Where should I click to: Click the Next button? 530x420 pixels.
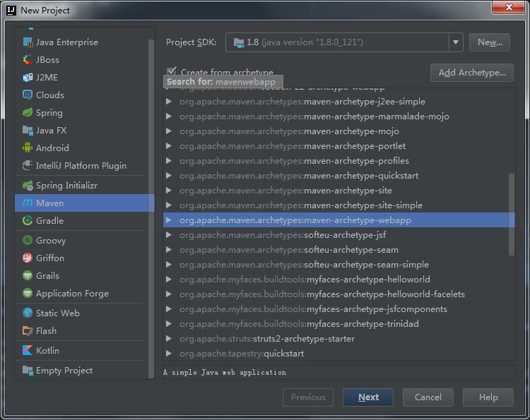368,397
